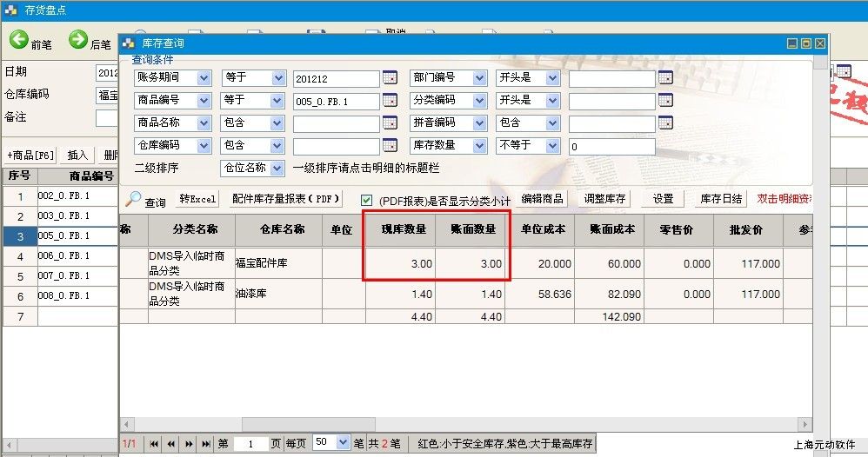This screenshot has width=868, height=457.
Task: Go to last page in pager
Action: (x=206, y=444)
